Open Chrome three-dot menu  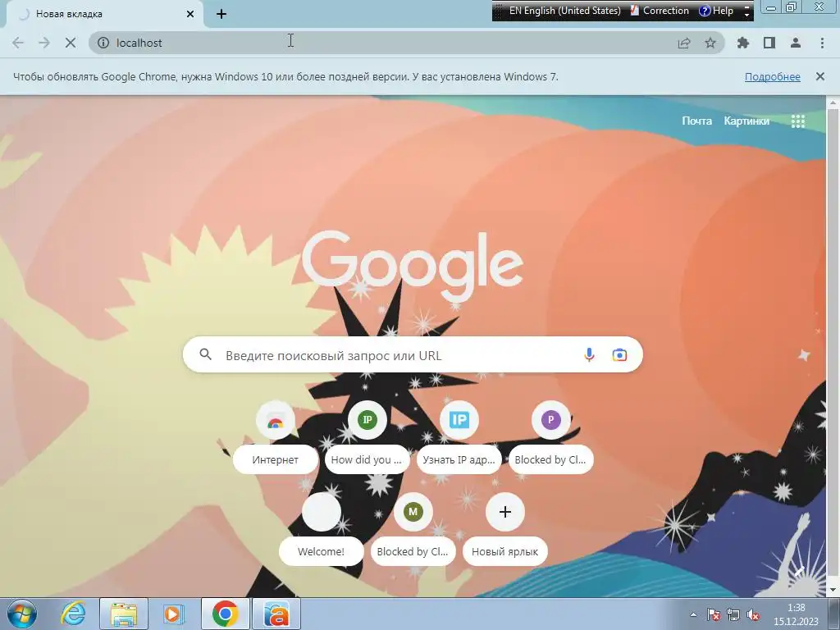click(x=822, y=43)
